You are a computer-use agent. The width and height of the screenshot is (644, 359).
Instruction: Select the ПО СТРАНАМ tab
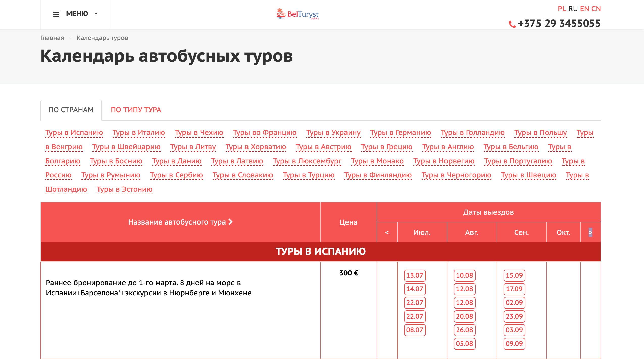pos(71,110)
